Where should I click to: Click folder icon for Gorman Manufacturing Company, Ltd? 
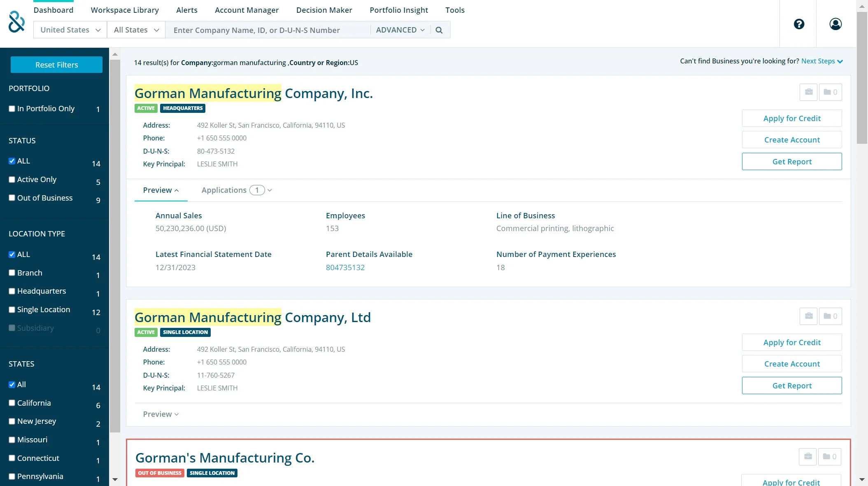pos(831,316)
